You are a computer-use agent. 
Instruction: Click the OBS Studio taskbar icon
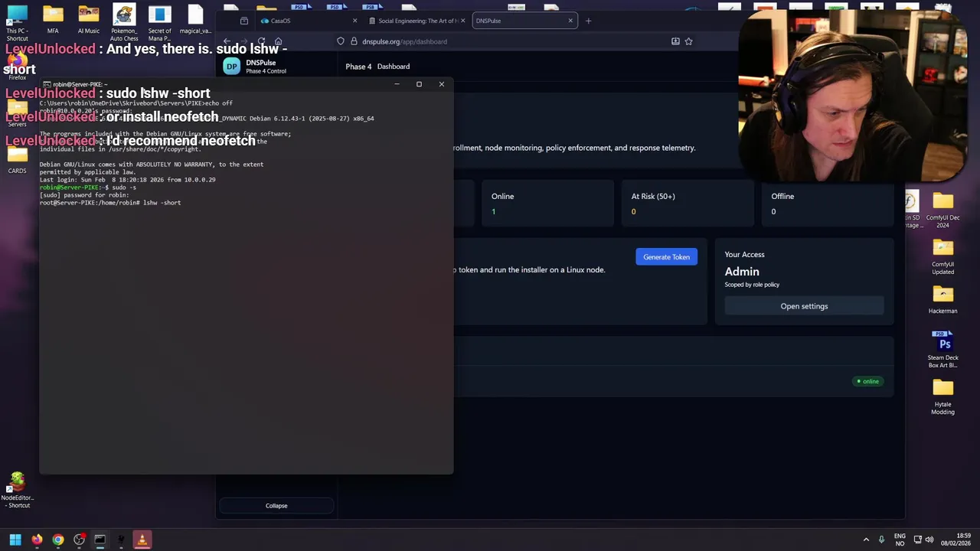[79, 540]
